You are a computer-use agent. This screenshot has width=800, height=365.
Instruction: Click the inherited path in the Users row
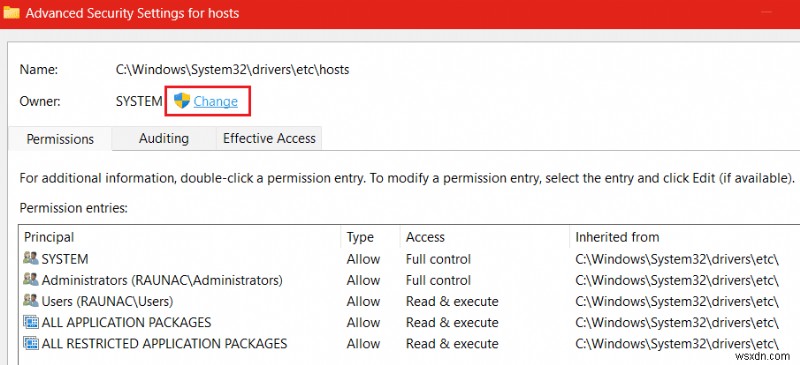(677, 301)
